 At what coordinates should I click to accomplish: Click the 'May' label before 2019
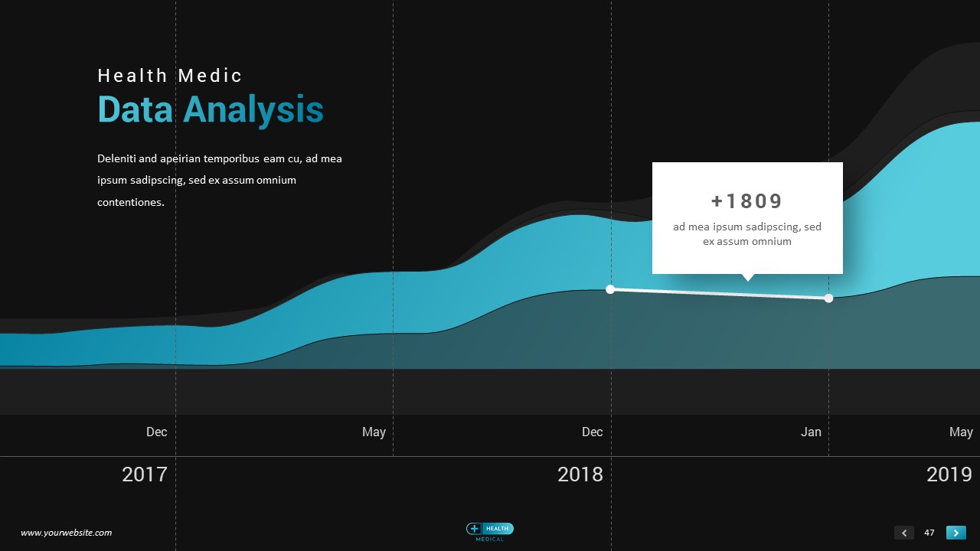(x=961, y=432)
